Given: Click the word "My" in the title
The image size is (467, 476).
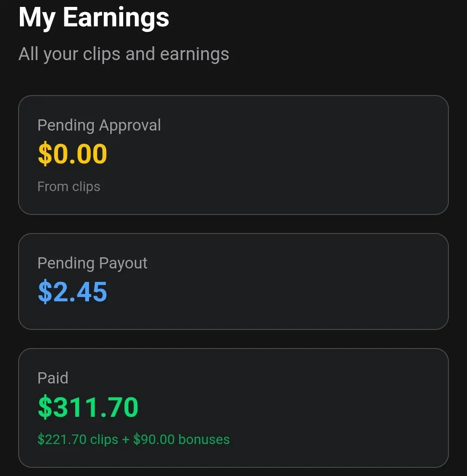Looking at the screenshot, I should pyautogui.click(x=37, y=18).
